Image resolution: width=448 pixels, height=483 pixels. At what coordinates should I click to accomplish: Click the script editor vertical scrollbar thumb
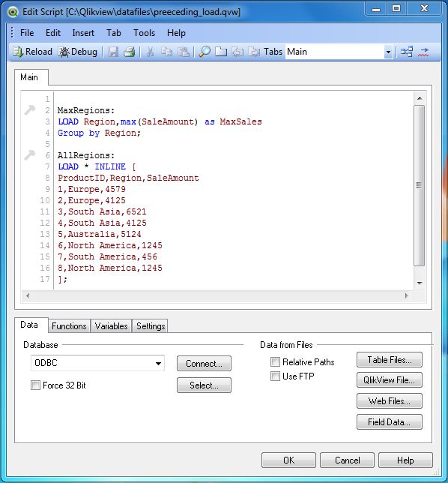(419, 185)
